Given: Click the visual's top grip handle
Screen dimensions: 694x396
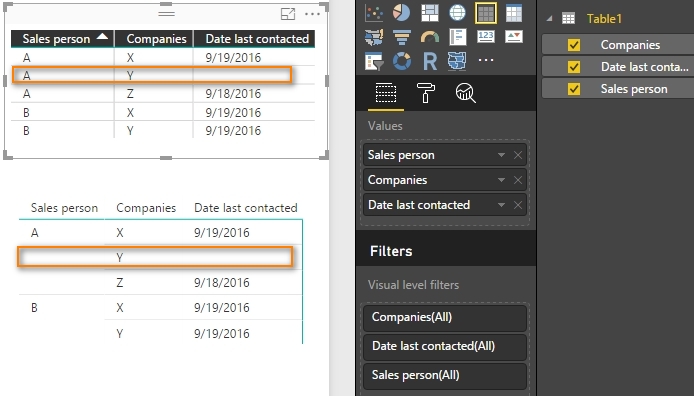Looking at the screenshot, I should (166, 14).
